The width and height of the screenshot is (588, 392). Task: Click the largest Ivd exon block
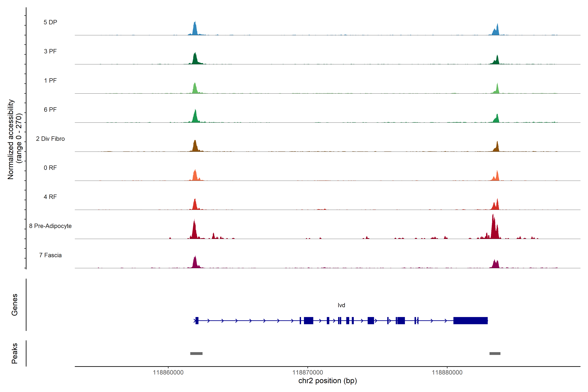pos(470,320)
